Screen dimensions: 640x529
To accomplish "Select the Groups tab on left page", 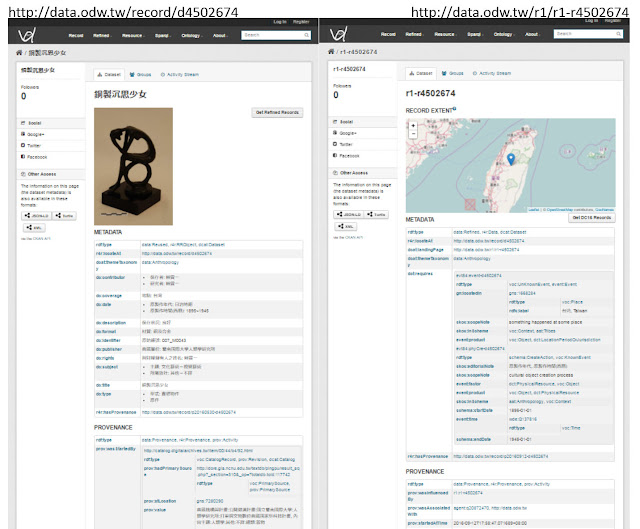I will click(140, 75).
